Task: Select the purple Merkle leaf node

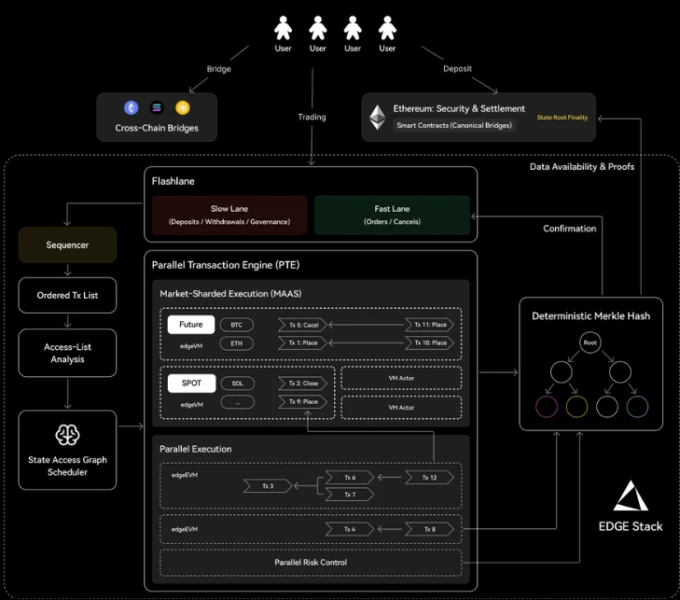Action: [x=546, y=407]
